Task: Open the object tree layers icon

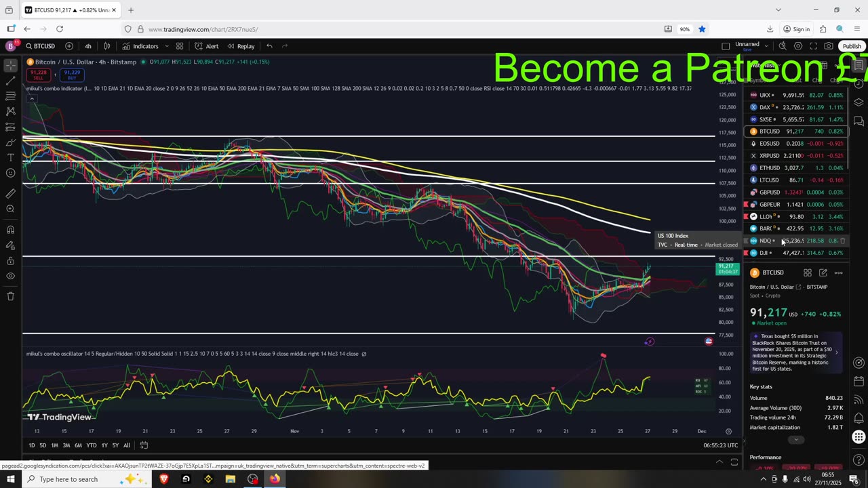Action: click(x=859, y=102)
